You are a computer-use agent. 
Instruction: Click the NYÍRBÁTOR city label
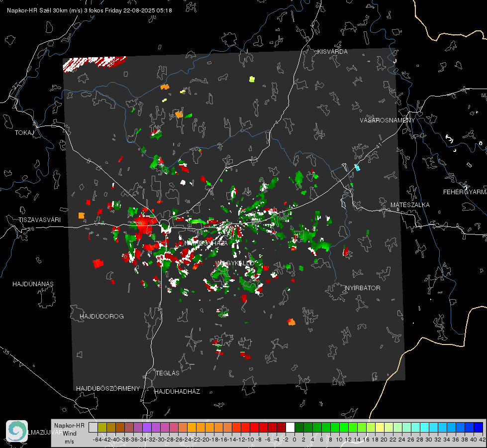(x=363, y=288)
